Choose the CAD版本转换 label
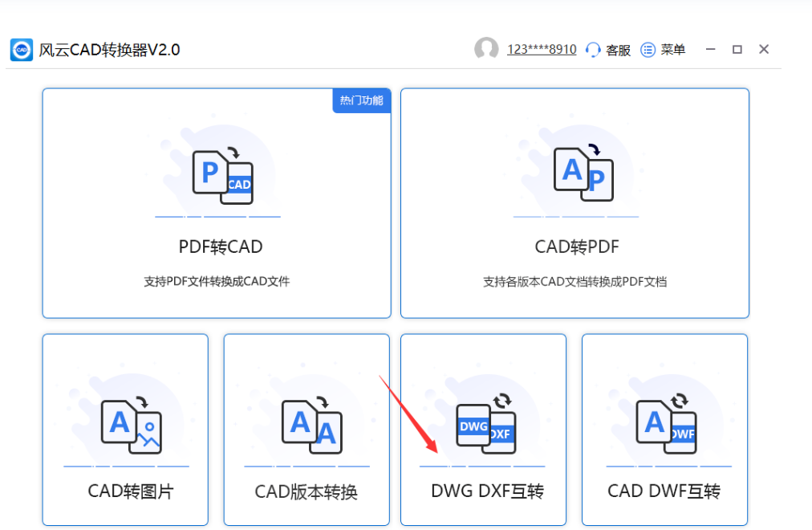 [x=306, y=491]
